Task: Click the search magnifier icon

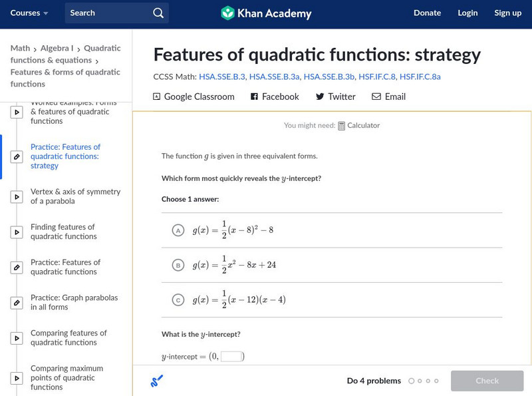Action: coord(158,13)
